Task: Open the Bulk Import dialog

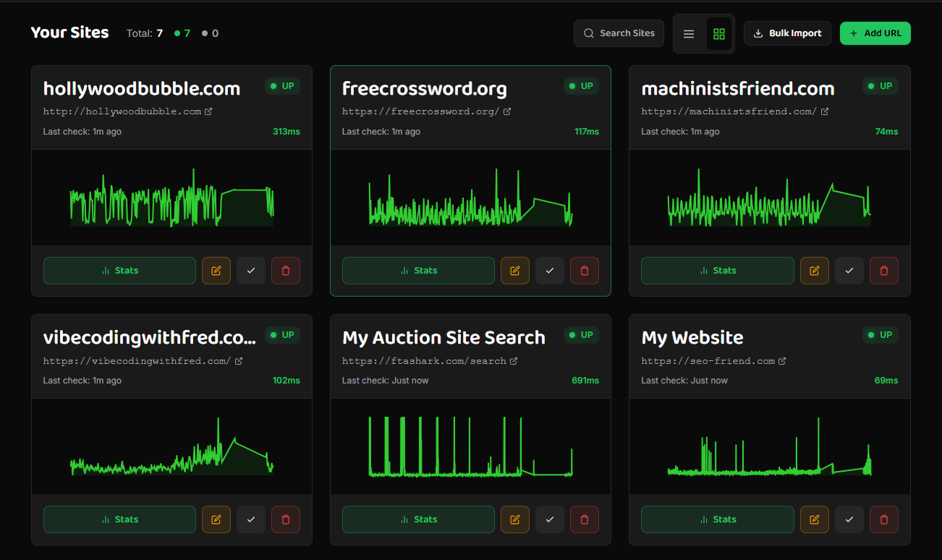Action: tap(787, 33)
